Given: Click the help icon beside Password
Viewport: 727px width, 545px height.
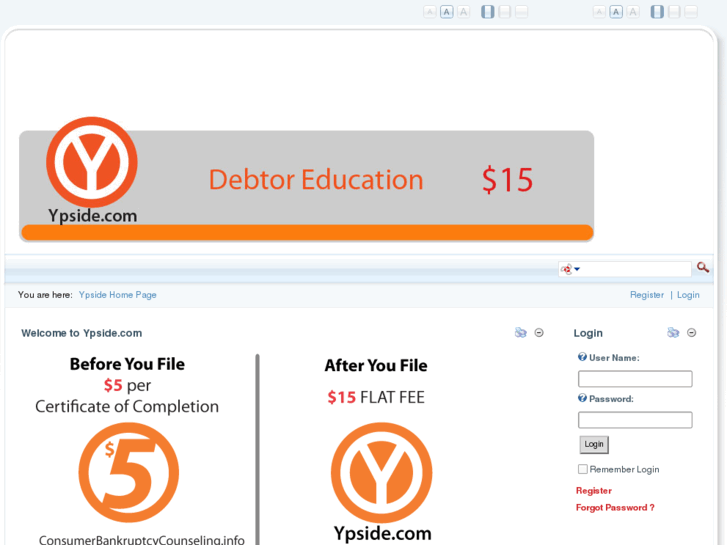Looking at the screenshot, I should [x=582, y=398].
